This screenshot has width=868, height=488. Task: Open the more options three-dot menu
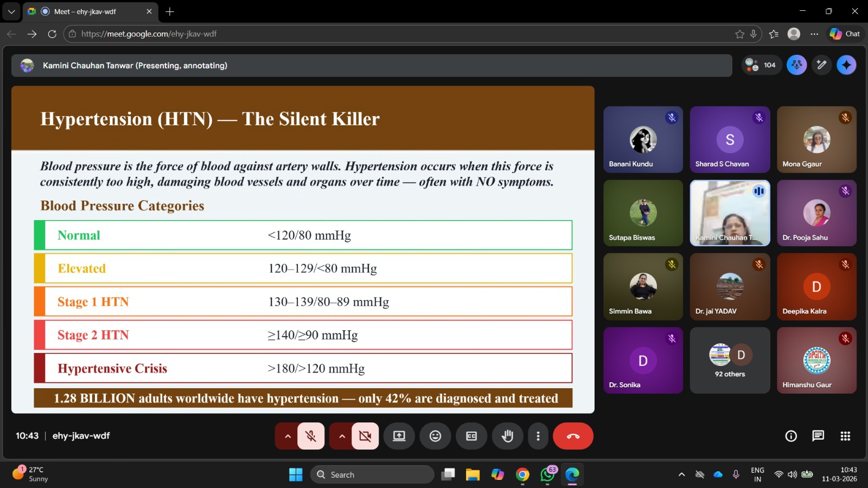[538, 436]
